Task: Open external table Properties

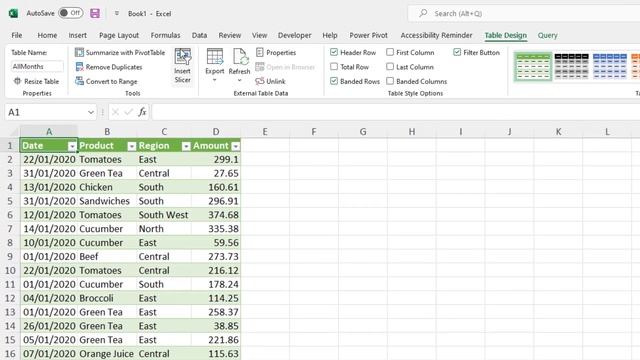Action: click(276, 53)
